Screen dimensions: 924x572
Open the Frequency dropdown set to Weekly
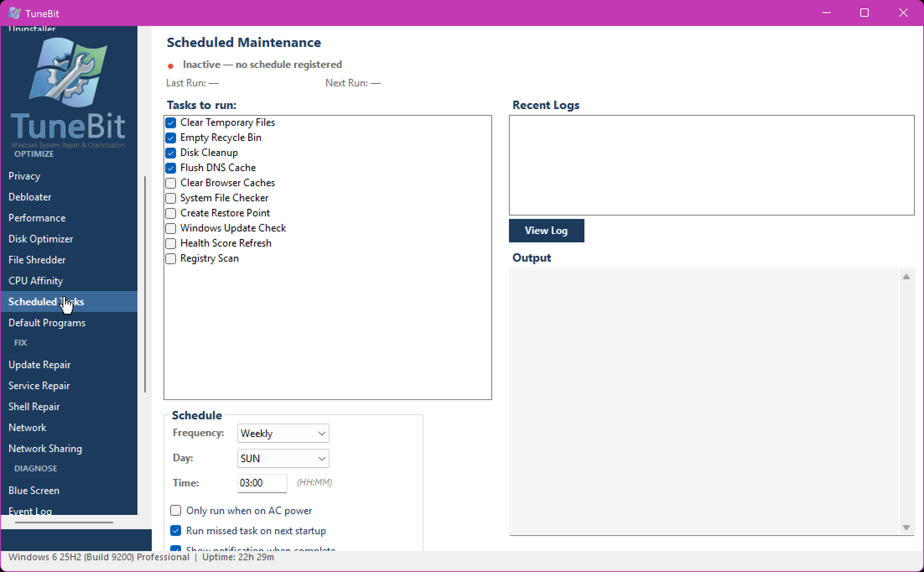pyautogui.click(x=283, y=433)
